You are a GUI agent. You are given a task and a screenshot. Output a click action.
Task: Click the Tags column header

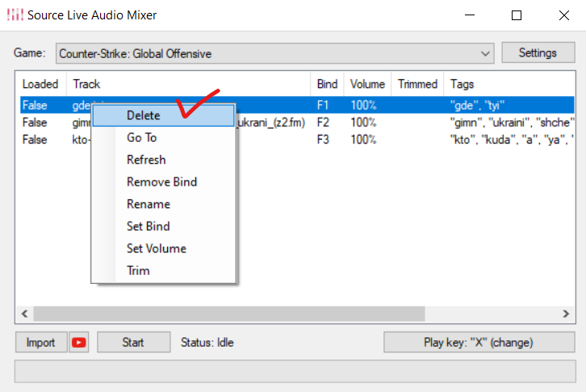click(463, 84)
